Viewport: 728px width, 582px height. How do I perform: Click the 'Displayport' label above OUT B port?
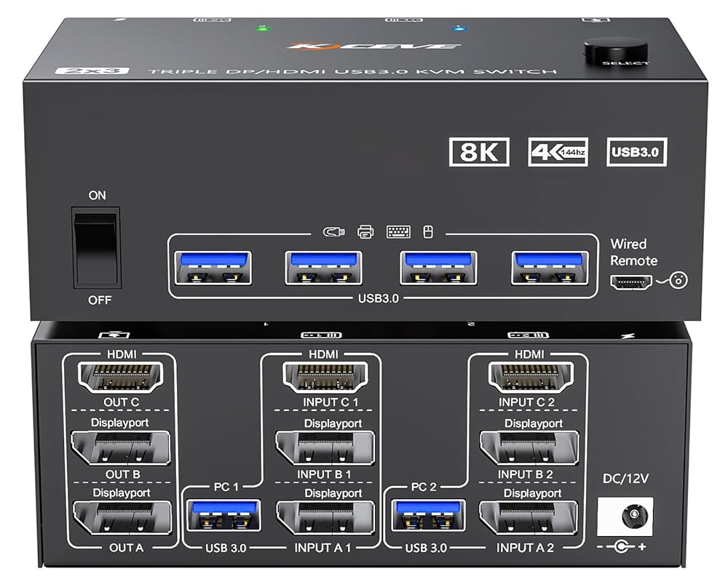click(120, 423)
